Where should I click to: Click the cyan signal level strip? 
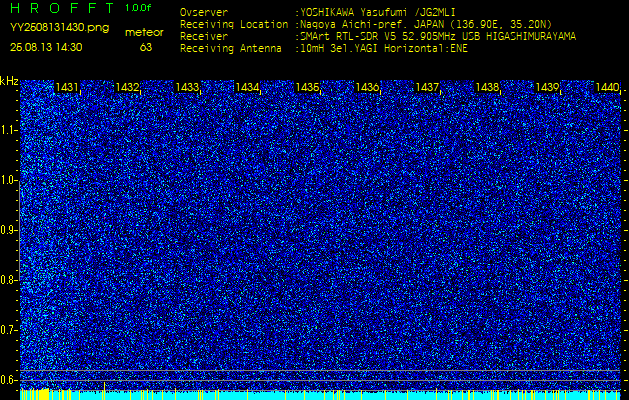[321, 395]
